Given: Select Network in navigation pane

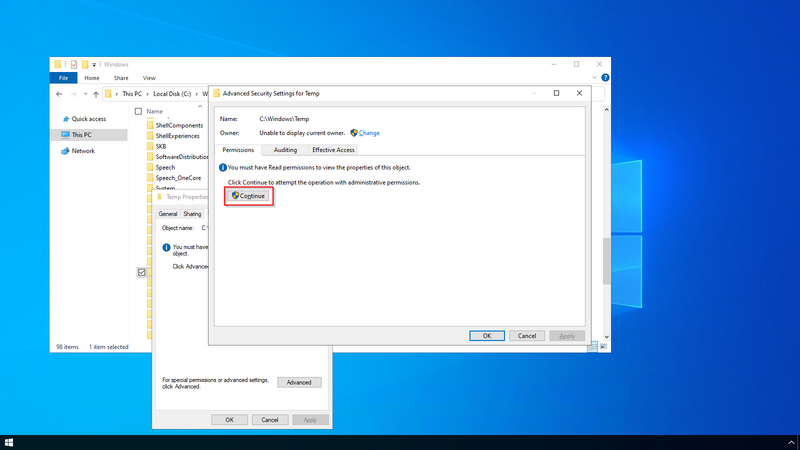Looking at the screenshot, I should pos(83,151).
